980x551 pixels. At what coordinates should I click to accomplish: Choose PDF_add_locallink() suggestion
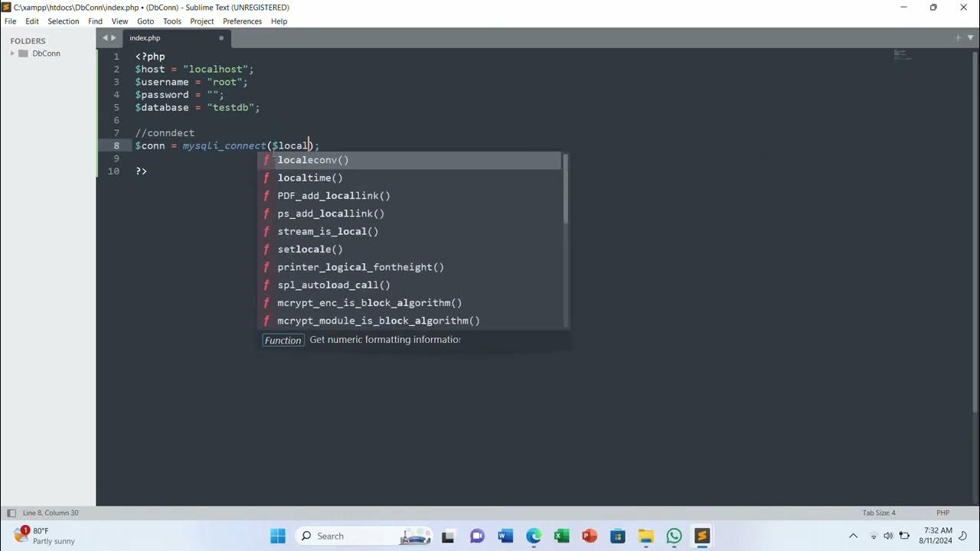(x=410, y=196)
